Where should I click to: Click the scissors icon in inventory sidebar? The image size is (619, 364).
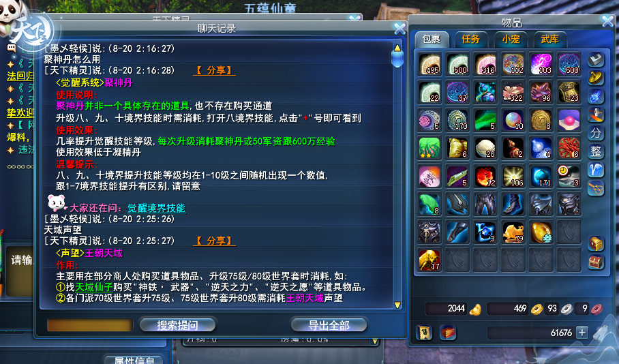[596, 188]
